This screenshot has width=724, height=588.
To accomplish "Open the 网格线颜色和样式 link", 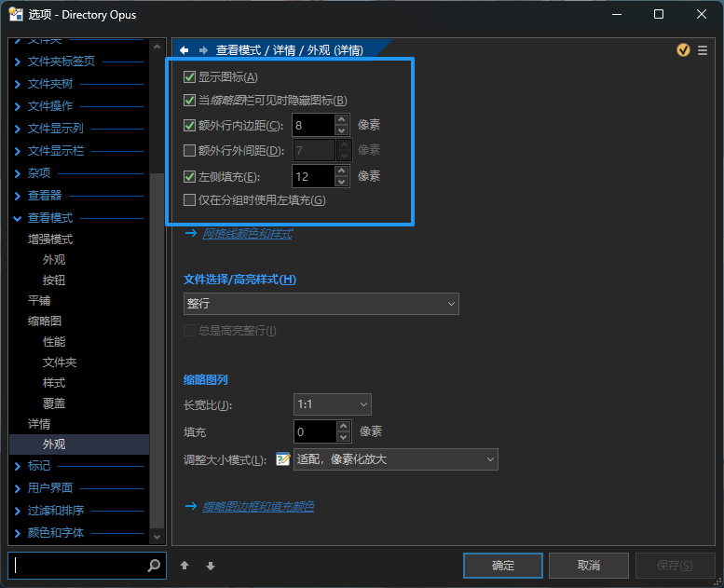I will tap(247, 234).
